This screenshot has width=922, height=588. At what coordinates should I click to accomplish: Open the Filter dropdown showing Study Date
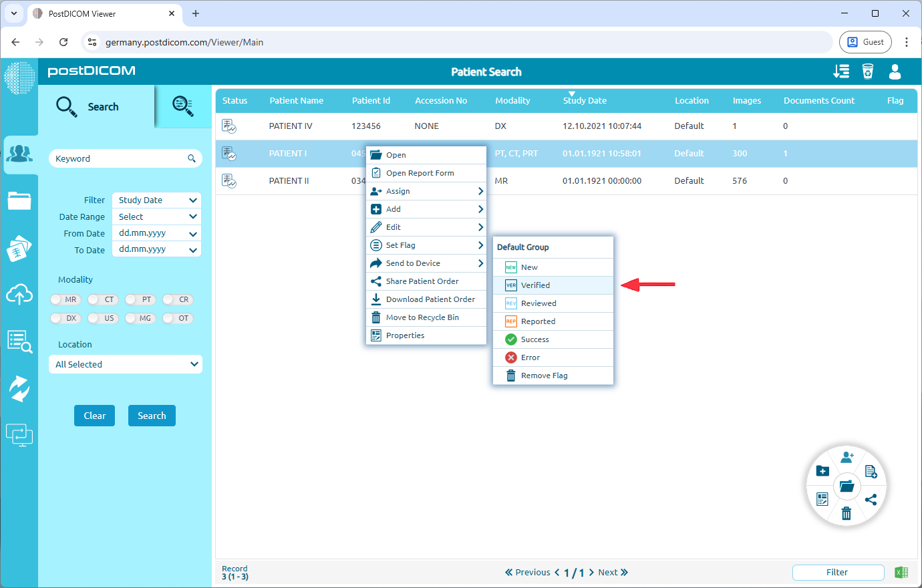156,200
